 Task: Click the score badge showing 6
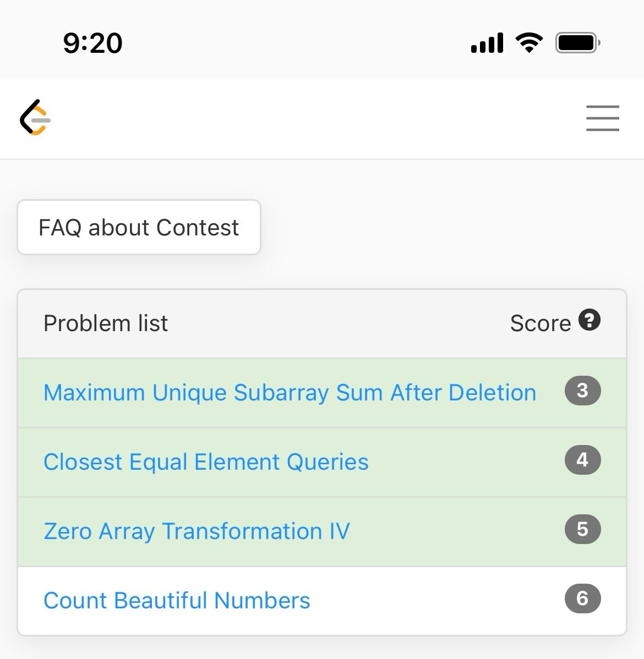(x=582, y=598)
